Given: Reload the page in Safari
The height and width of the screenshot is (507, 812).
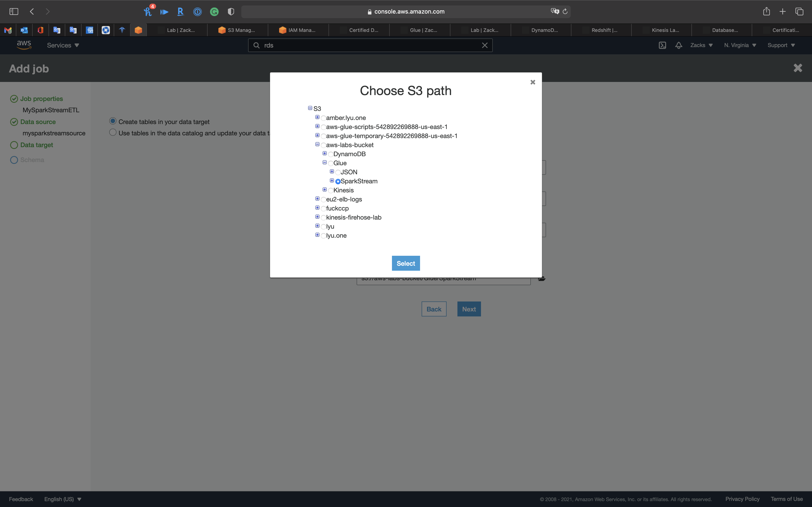Looking at the screenshot, I should (565, 11).
